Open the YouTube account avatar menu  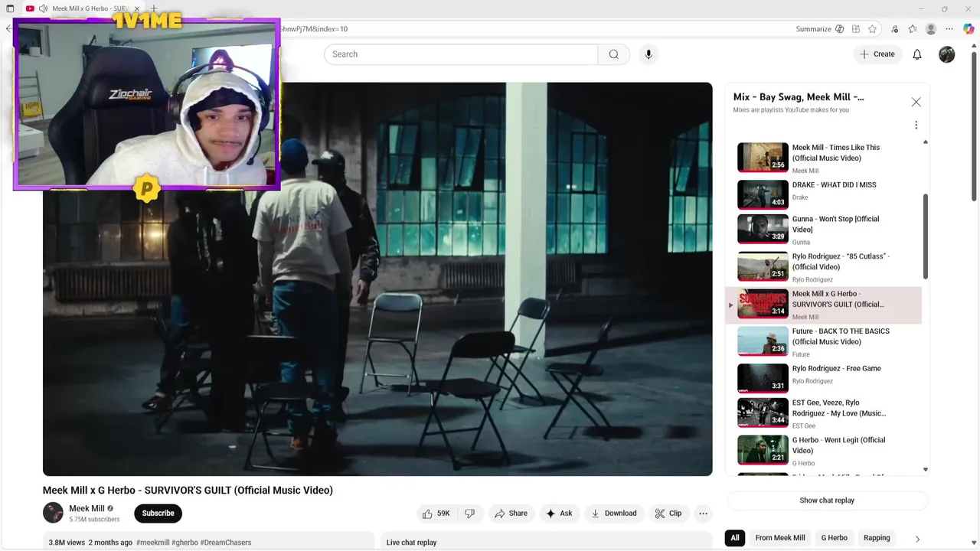coord(947,54)
